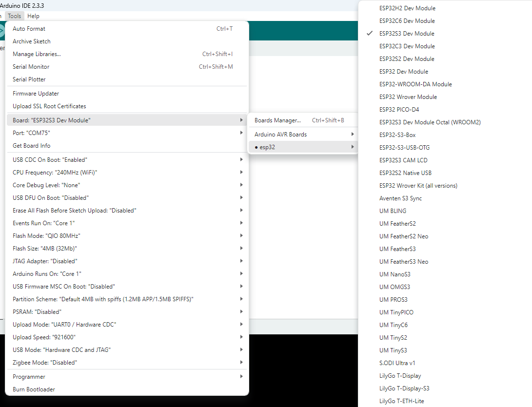Click Burn Bootloader

coord(34,389)
